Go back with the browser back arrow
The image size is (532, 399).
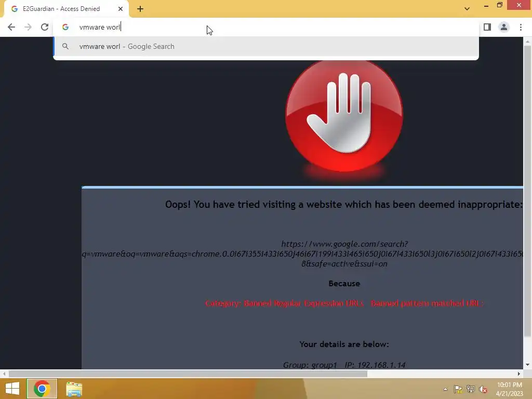click(11, 27)
